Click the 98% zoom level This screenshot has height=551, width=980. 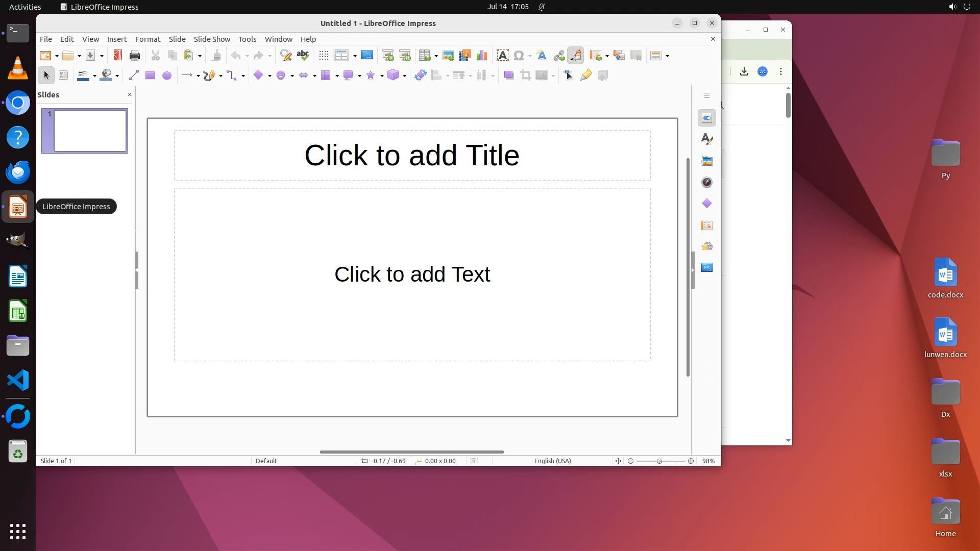(708, 461)
